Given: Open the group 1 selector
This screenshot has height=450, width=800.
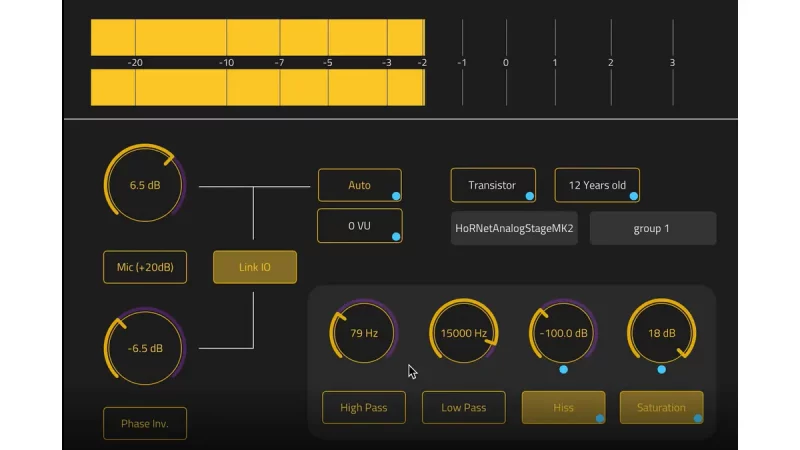Looking at the screenshot, I should pyautogui.click(x=652, y=228).
